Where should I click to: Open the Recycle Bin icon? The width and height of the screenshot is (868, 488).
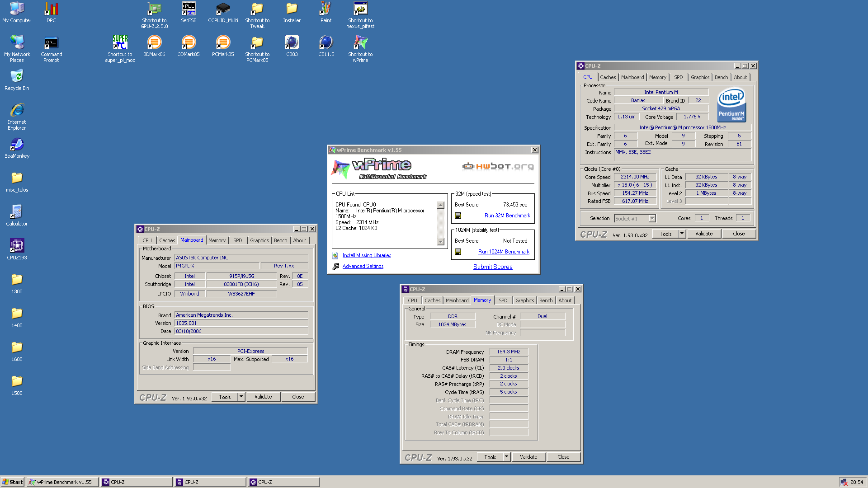[17, 80]
